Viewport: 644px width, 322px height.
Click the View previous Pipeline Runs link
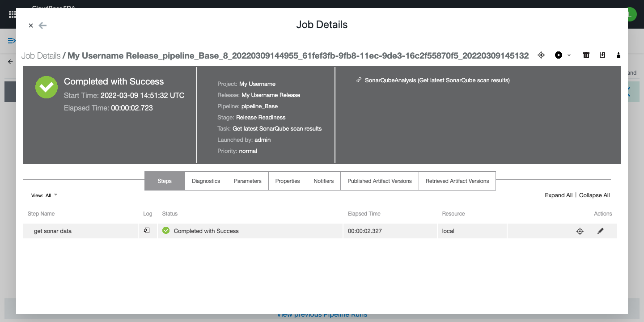tap(322, 314)
